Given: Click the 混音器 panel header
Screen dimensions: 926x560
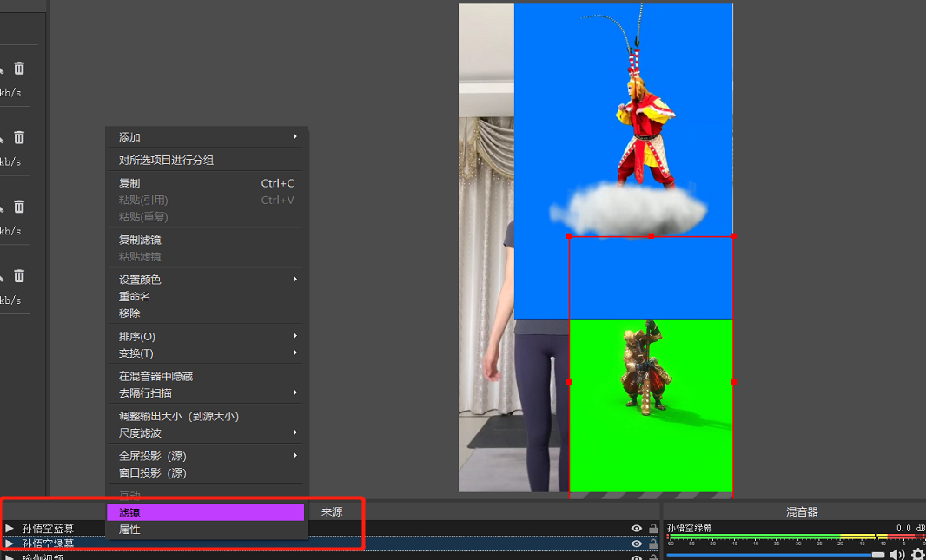Looking at the screenshot, I should click(802, 512).
